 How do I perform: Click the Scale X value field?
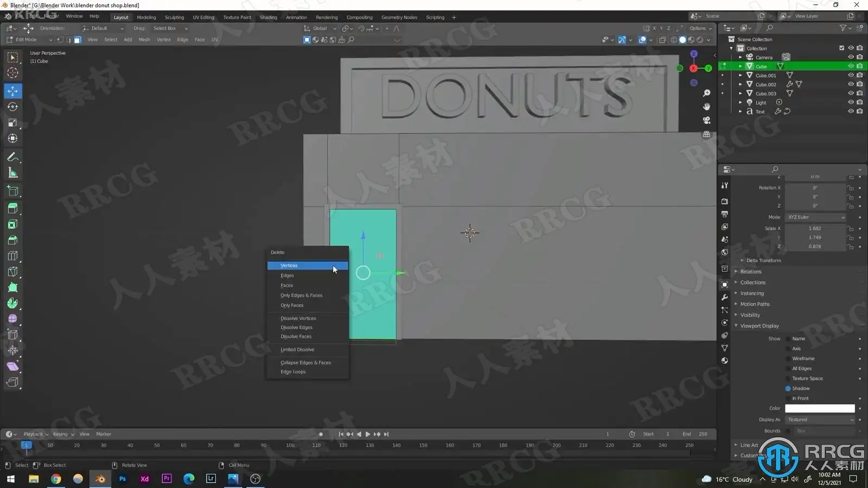tap(815, 228)
